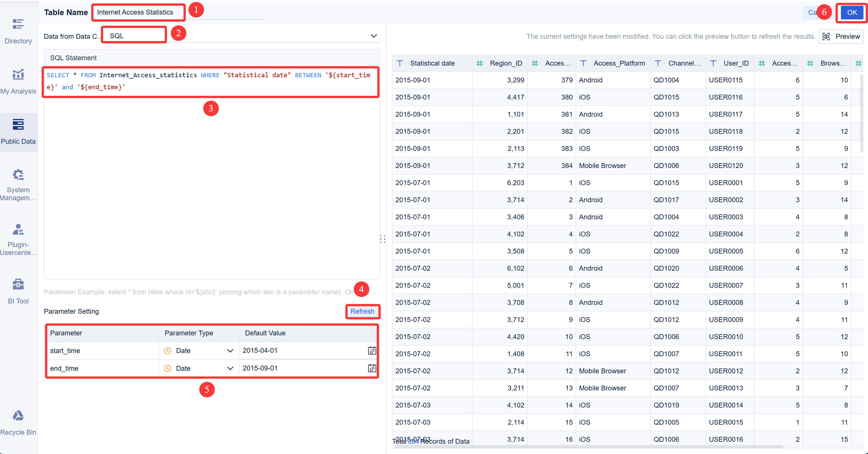This screenshot has width=868, height=454.
Task: Click the OK button to save
Action: point(852,13)
